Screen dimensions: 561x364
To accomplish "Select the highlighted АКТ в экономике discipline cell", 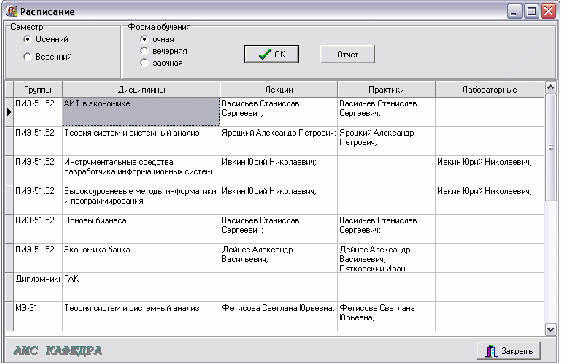I will coord(141,112).
